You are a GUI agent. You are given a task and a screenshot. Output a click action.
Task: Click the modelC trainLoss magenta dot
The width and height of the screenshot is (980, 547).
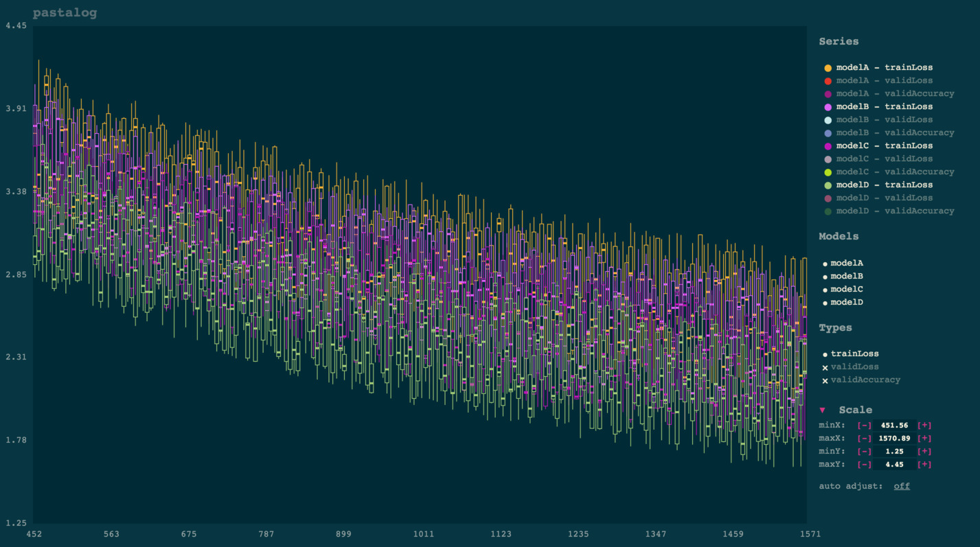click(x=828, y=146)
